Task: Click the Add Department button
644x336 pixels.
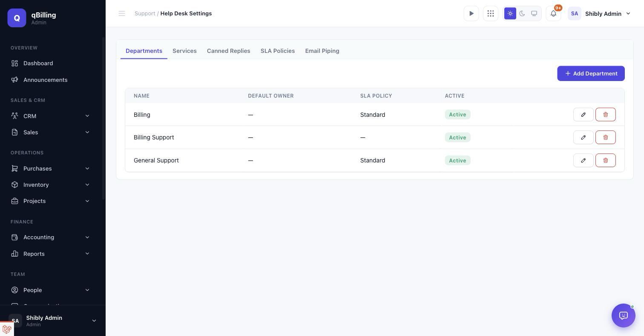Action: coord(591,73)
